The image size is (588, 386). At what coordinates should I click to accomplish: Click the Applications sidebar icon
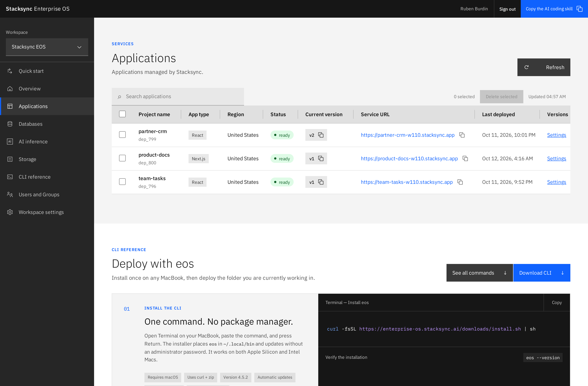point(10,106)
